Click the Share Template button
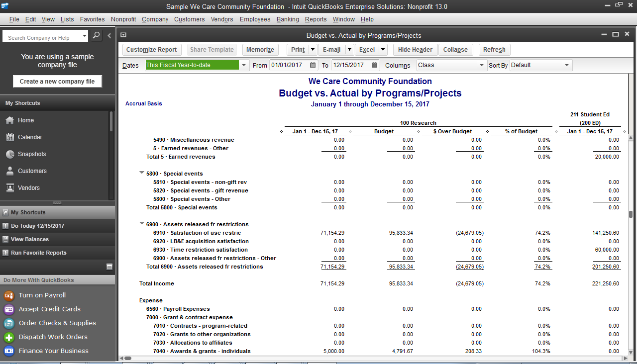The height and width of the screenshot is (364, 637). click(x=212, y=50)
